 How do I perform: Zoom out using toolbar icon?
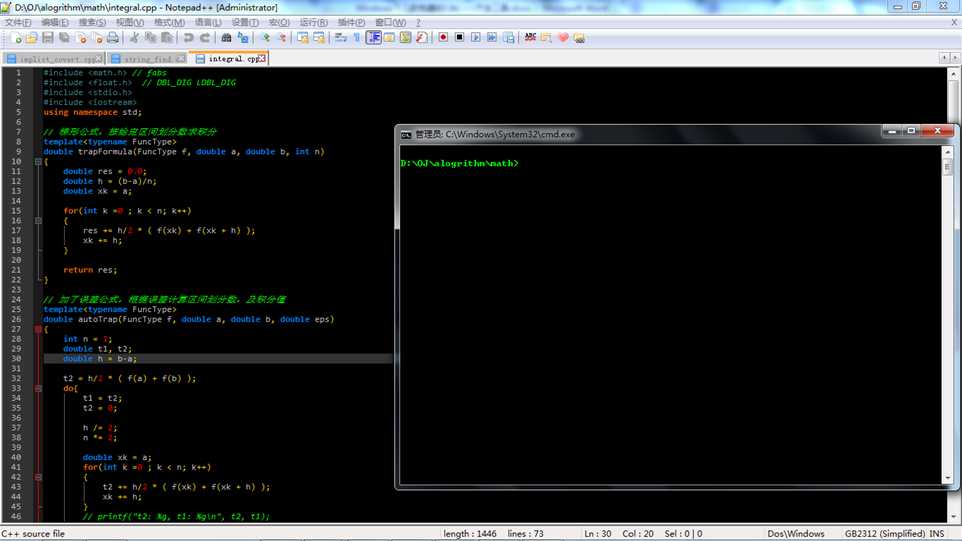[x=282, y=38]
